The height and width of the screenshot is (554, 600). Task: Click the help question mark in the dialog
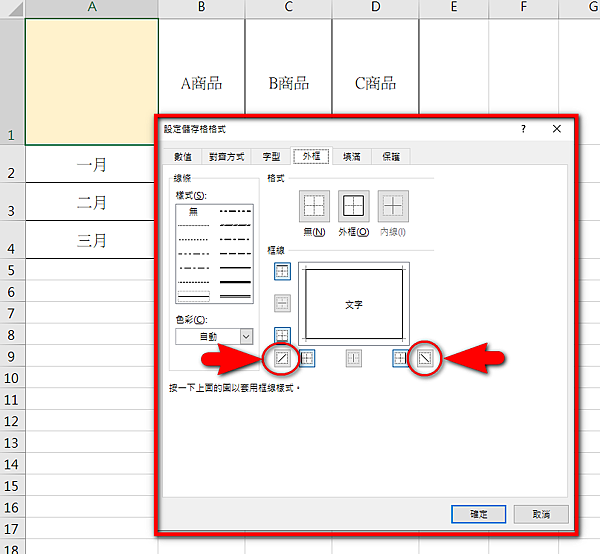(x=523, y=129)
